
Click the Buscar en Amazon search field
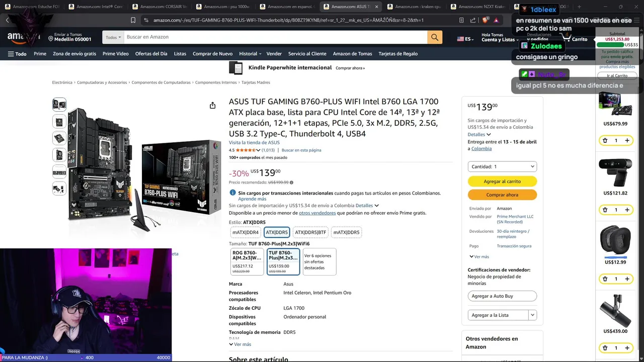[x=276, y=37]
